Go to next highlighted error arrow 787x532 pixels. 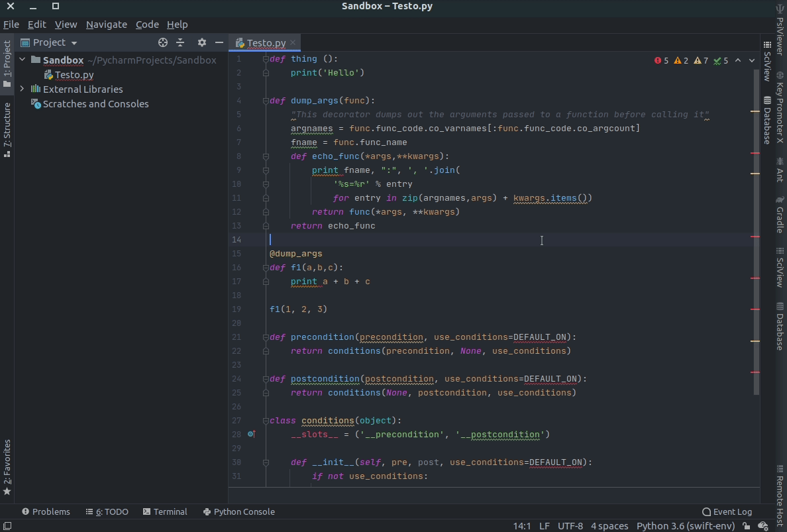[751, 60]
